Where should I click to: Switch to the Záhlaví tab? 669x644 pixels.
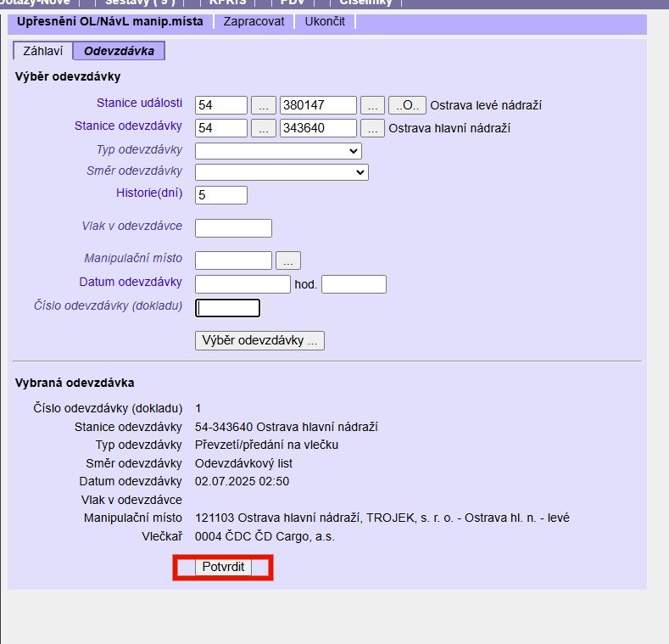pyautogui.click(x=42, y=51)
